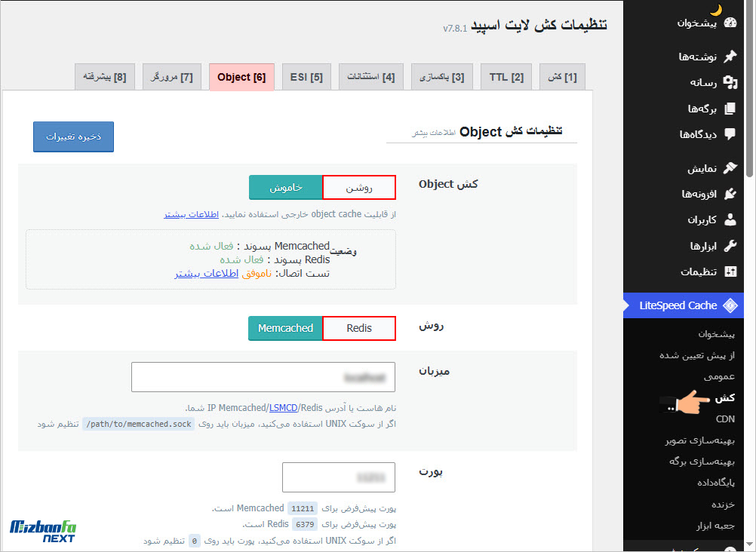Switch to the [8] پیشرفته tab
This screenshot has height=552, width=756.
coord(105,77)
